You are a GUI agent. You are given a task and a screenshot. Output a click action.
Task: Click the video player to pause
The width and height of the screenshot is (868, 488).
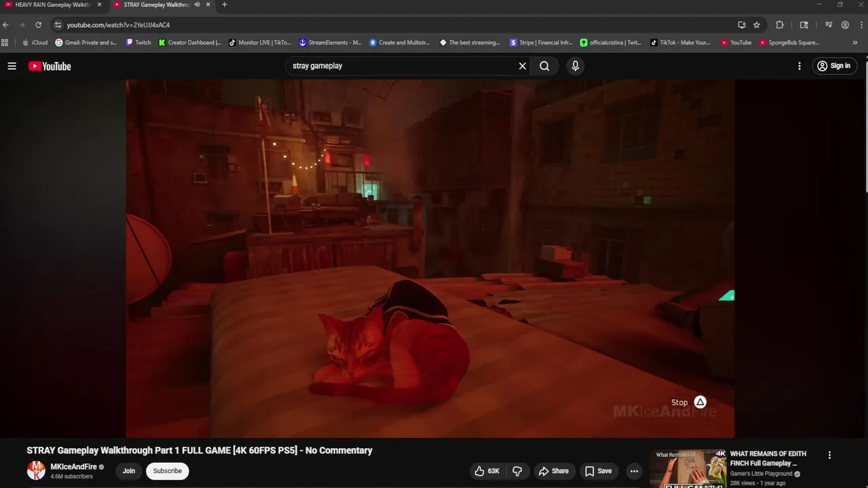[x=430, y=258]
